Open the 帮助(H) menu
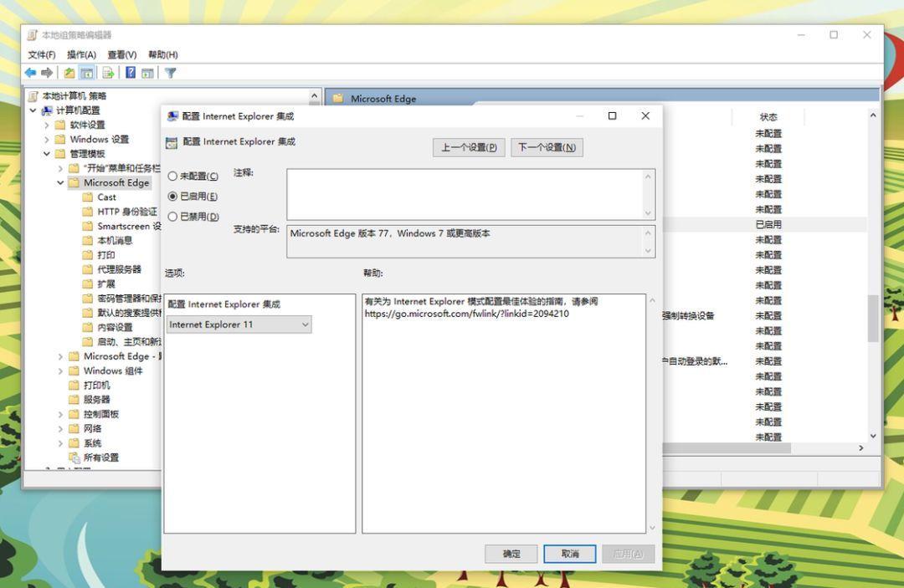904x588 pixels. click(162, 54)
